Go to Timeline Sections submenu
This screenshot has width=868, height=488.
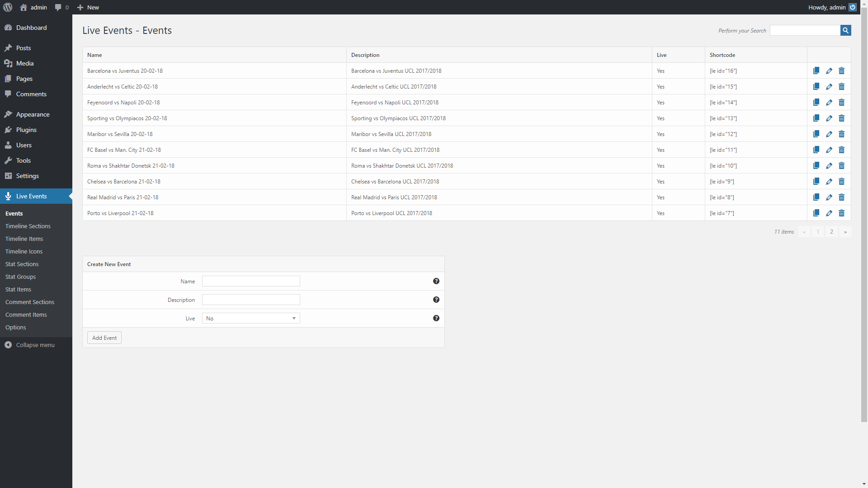point(28,226)
